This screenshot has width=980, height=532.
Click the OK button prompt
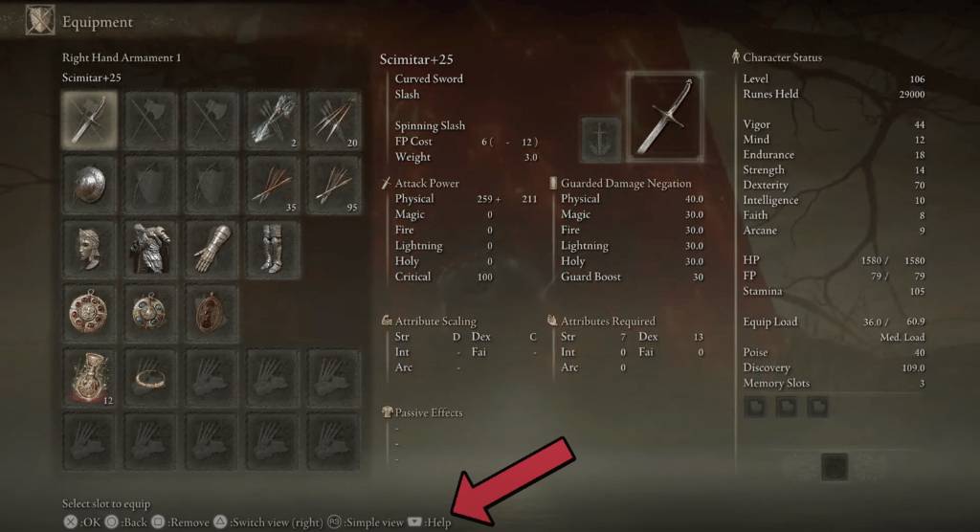tap(82, 522)
